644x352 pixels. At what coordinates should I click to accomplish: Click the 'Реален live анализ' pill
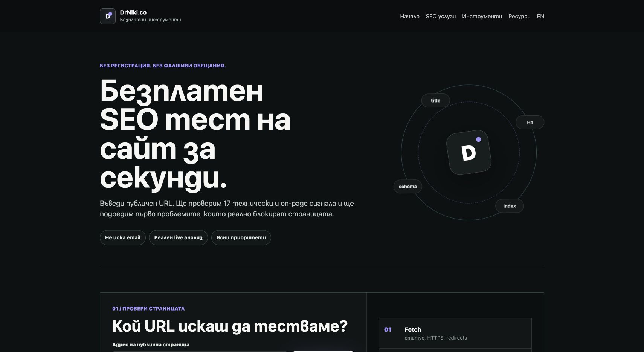tap(179, 237)
